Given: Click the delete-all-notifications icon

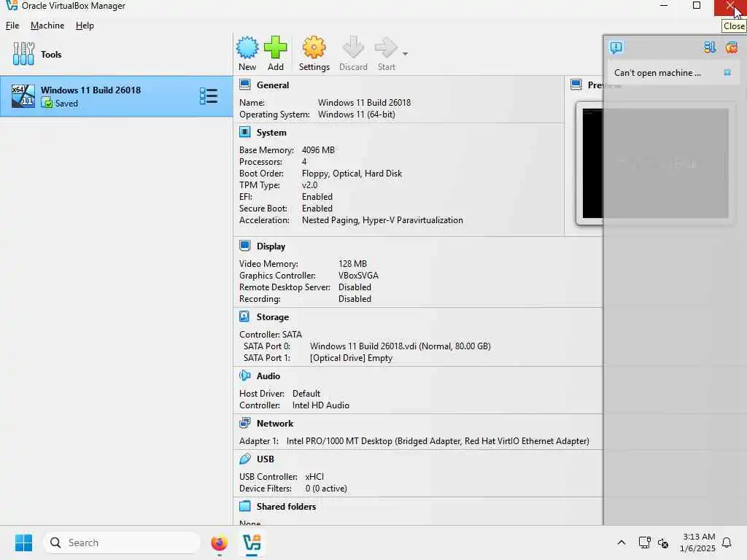Looking at the screenshot, I should pyautogui.click(x=731, y=47).
